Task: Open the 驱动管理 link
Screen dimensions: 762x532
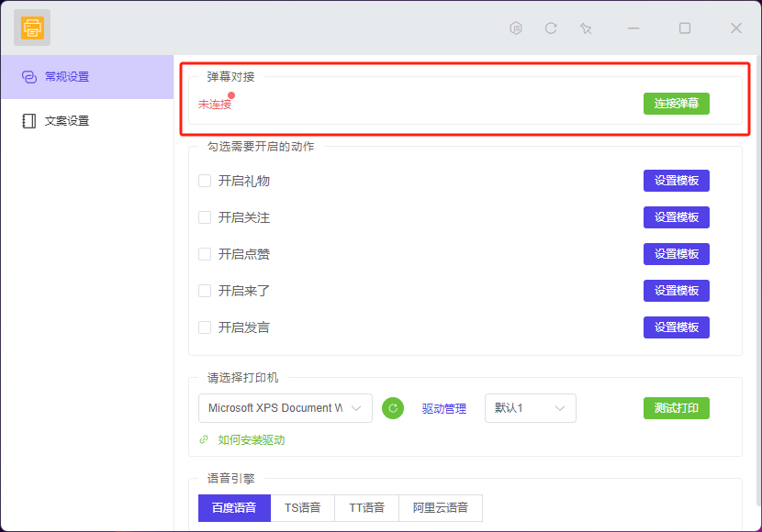Action: tap(444, 408)
